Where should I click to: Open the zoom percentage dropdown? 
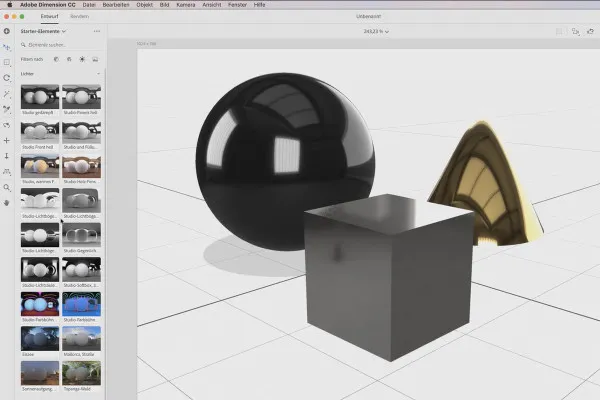click(x=376, y=31)
